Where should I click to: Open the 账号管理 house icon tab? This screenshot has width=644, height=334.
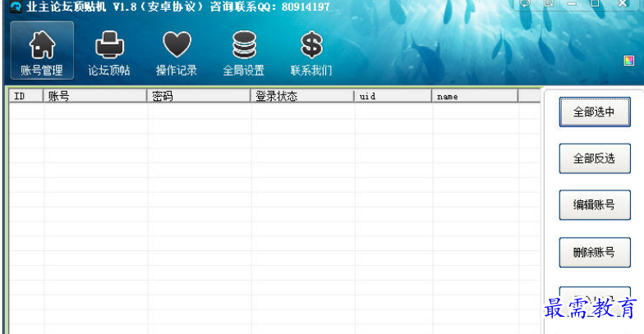[x=42, y=50]
